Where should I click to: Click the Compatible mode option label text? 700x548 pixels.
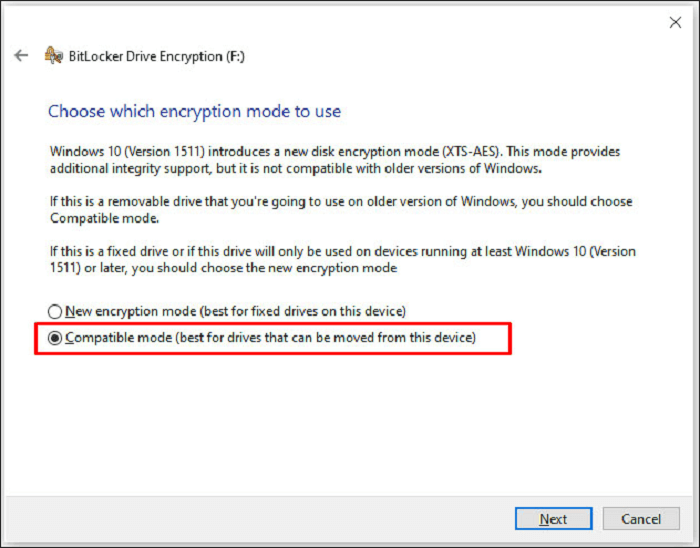click(x=271, y=338)
